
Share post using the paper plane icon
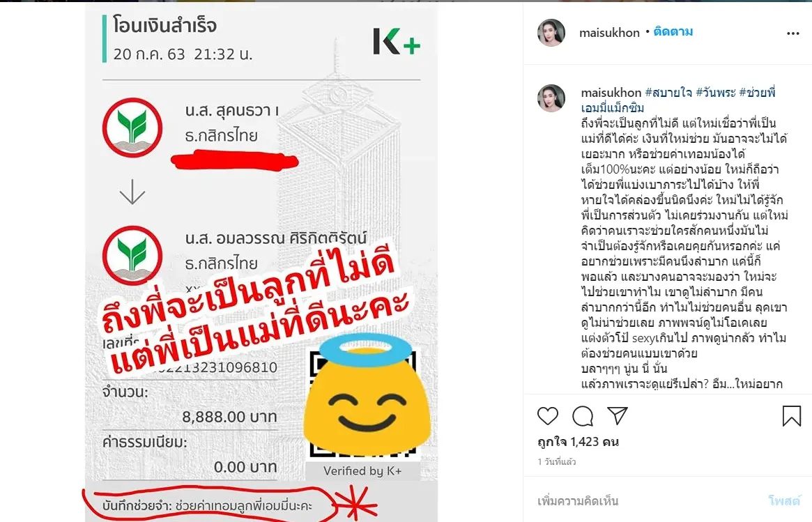click(618, 415)
